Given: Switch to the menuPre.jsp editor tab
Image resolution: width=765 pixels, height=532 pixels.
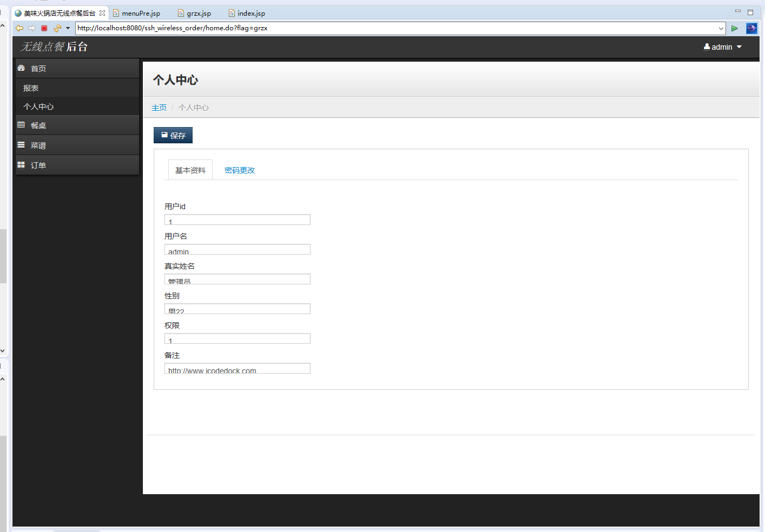Looking at the screenshot, I should point(137,13).
